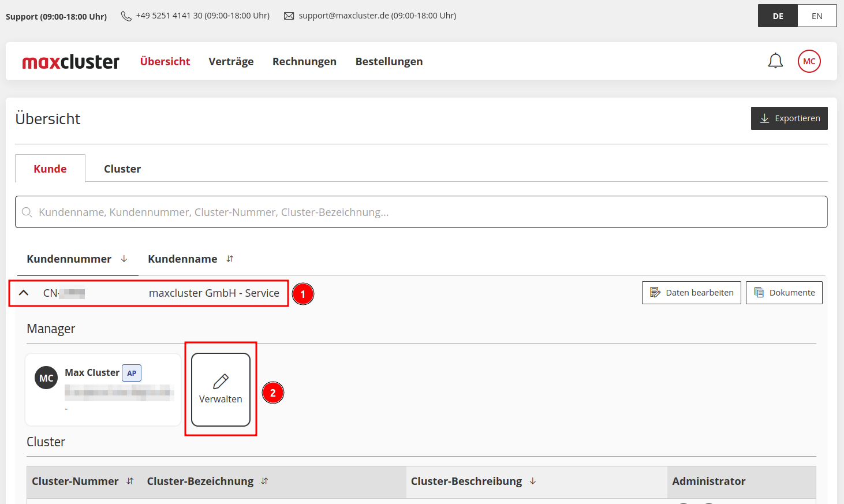Collapse the maxcluster GmbH customer row chevron
This screenshot has width=844, height=504.
click(x=24, y=293)
